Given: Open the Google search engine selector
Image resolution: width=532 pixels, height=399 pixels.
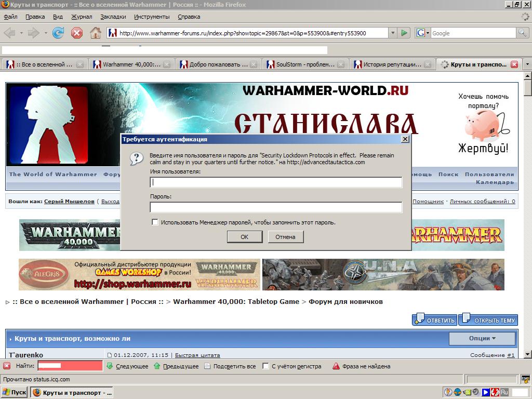Looking at the screenshot, I should pos(423,33).
